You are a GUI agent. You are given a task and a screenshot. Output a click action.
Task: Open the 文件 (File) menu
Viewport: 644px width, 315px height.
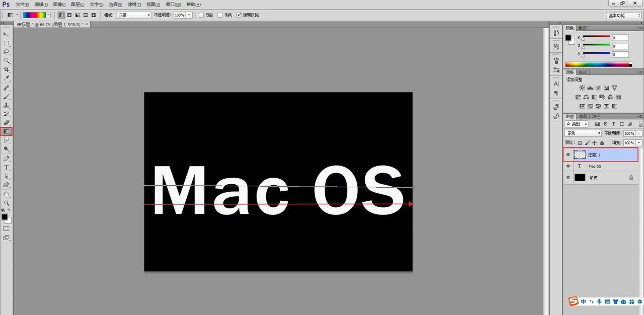[23, 4]
